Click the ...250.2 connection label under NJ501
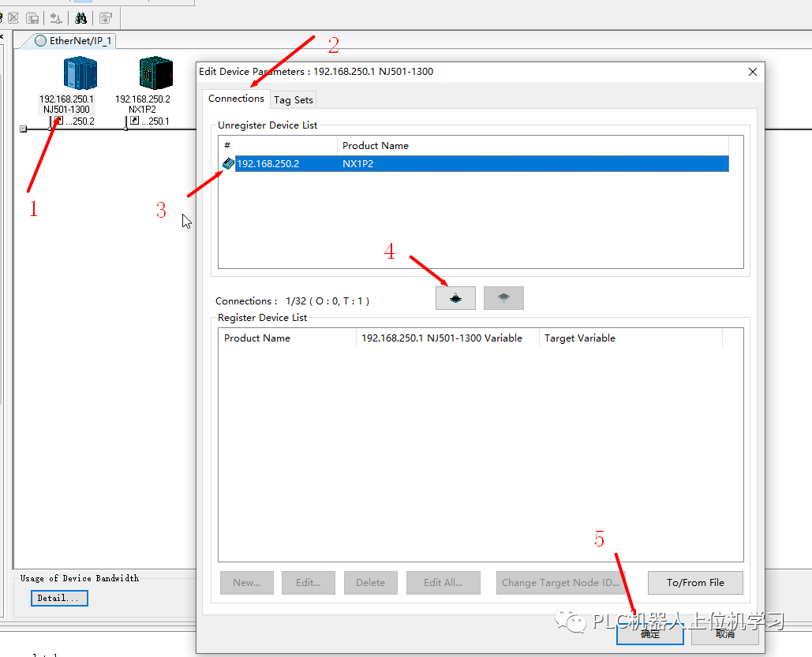This screenshot has width=812, height=657. (80, 121)
